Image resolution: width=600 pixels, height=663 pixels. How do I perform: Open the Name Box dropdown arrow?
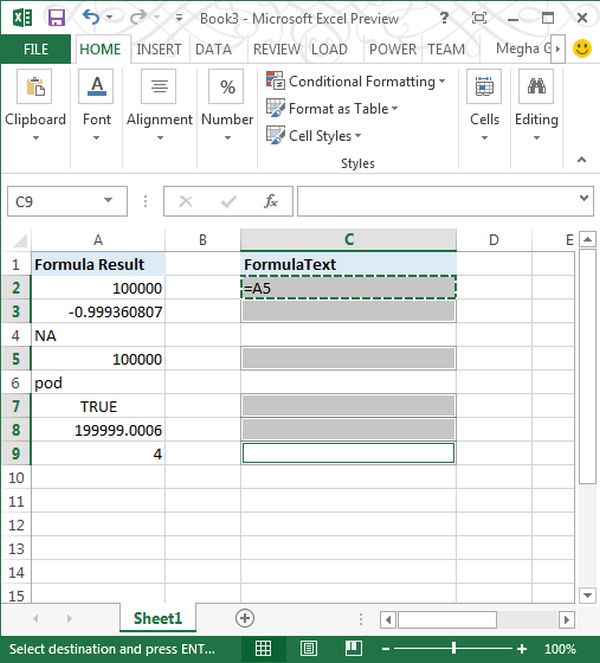point(108,200)
